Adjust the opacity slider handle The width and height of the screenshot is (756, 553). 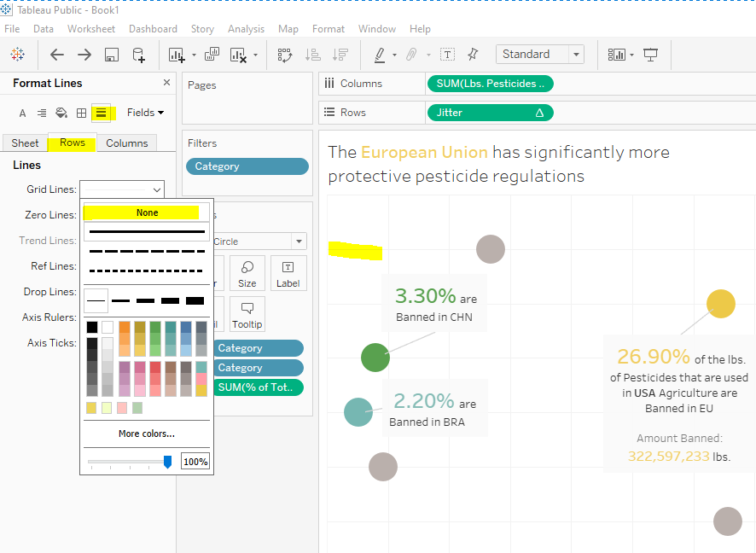coord(167,462)
